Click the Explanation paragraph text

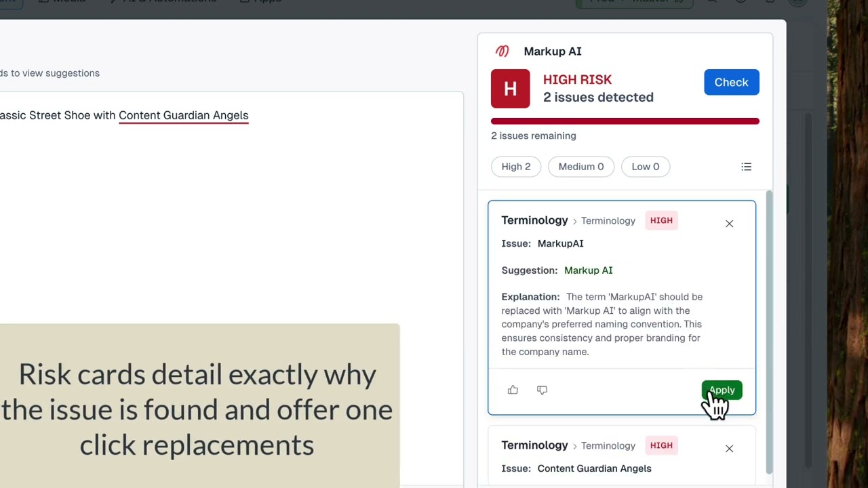[603, 324]
